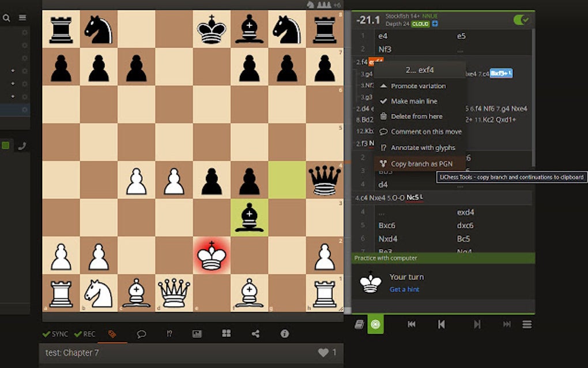This screenshot has width=588, height=368.
Task: Open the left sidebar hamburger menu
Action: pos(22,18)
